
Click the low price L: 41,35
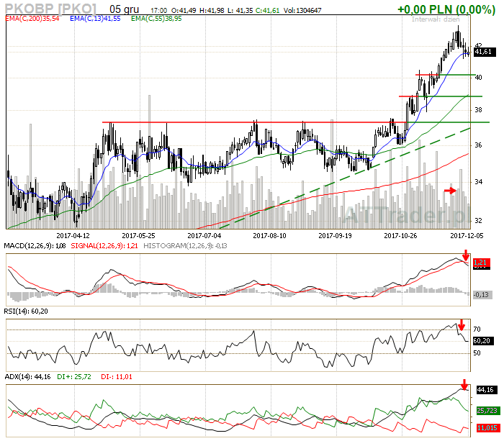240,11
